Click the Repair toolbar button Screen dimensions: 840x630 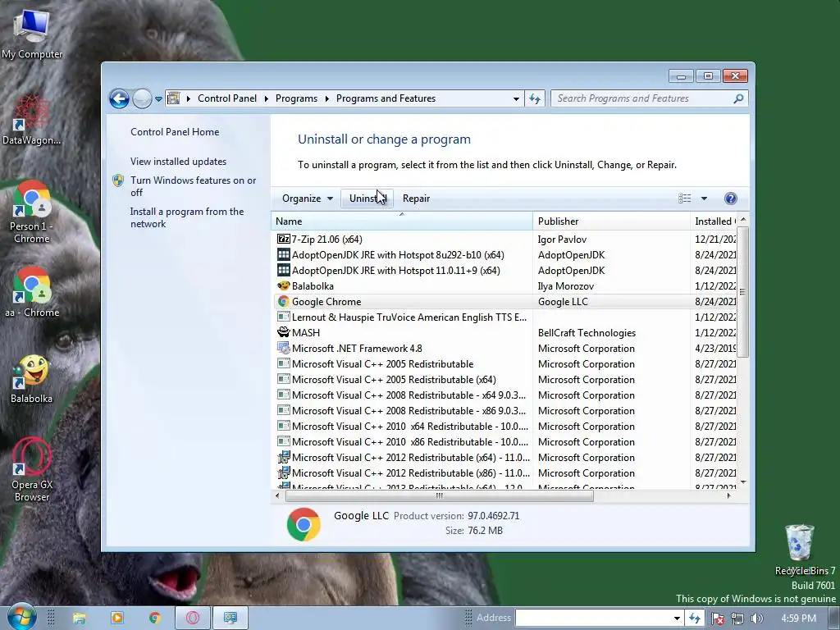point(416,199)
